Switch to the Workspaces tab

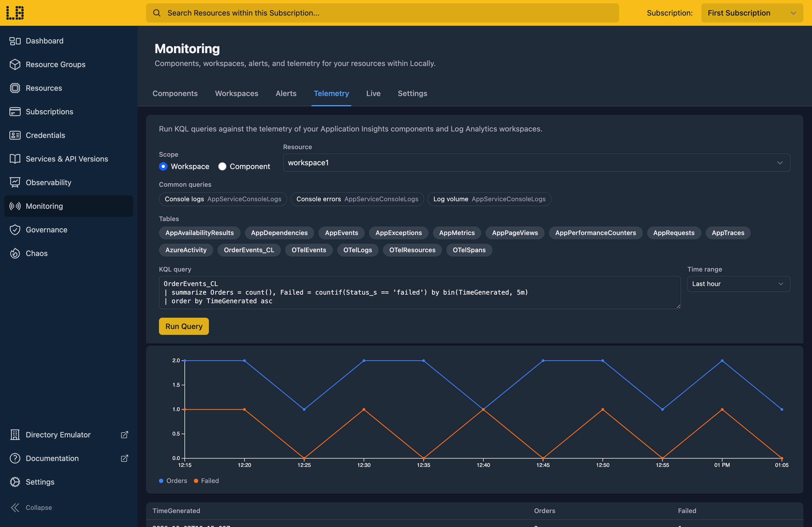(x=237, y=93)
